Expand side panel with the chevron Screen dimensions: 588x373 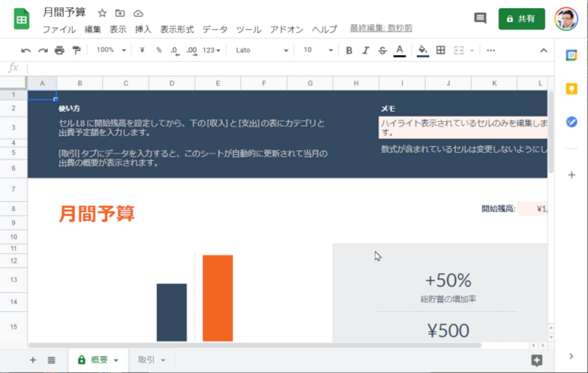click(x=571, y=356)
